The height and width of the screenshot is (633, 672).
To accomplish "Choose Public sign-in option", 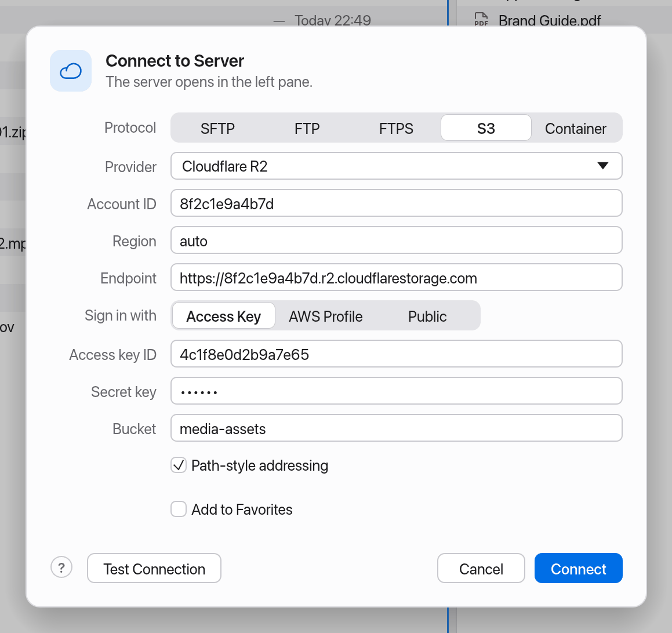I will point(427,316).
